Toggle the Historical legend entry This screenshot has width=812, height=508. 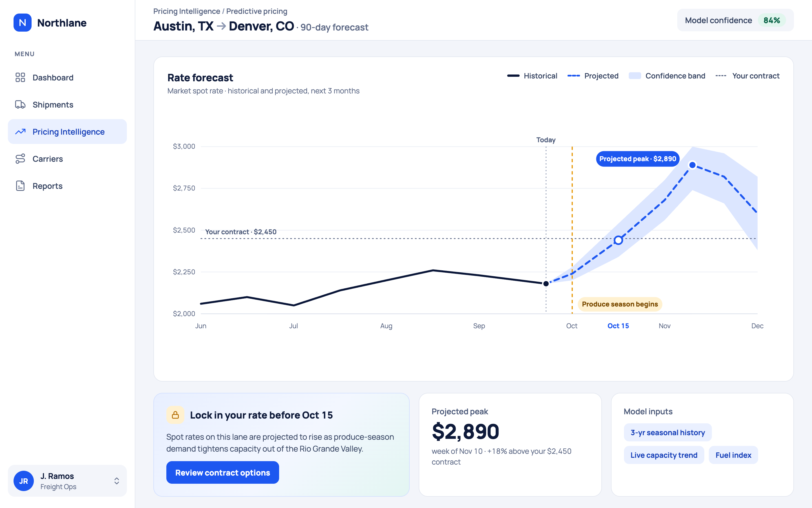pos(532,76)
